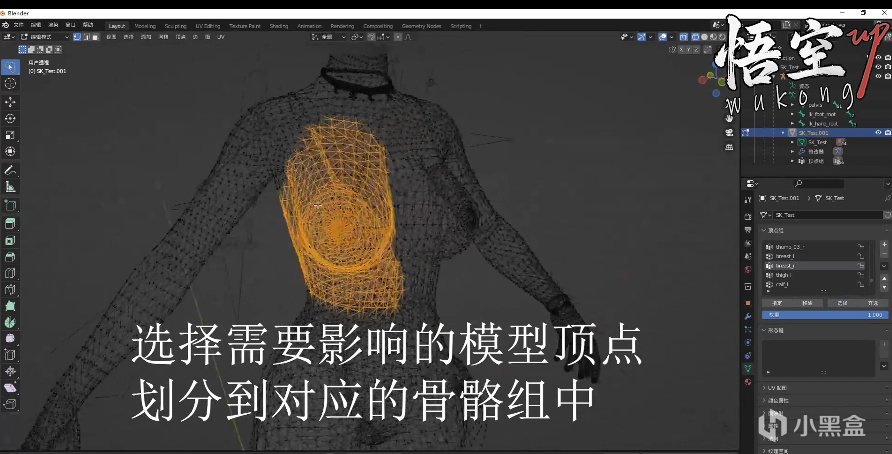Viewport: 892px width, 454px height.
Task: Select the Rip Region tool
Action: point(10,405)
